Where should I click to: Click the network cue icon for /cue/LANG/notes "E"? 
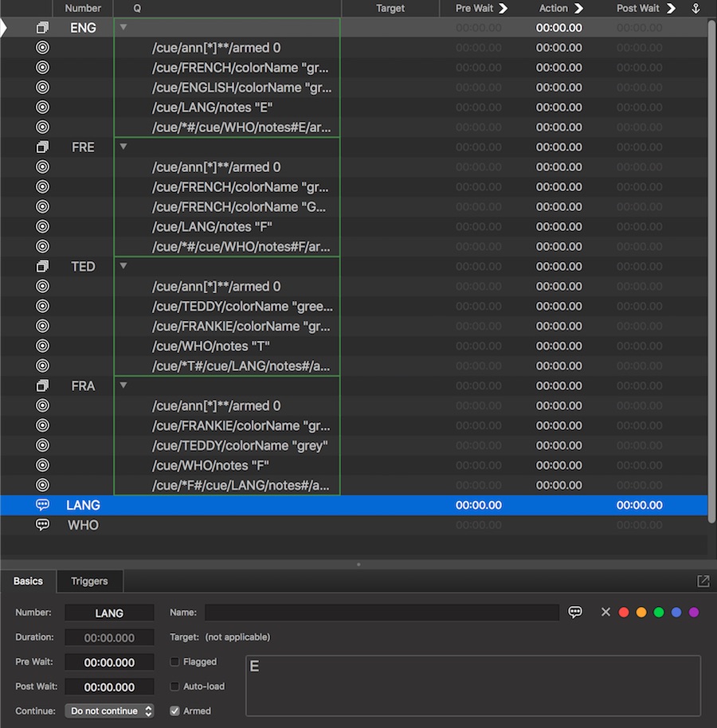43,108
